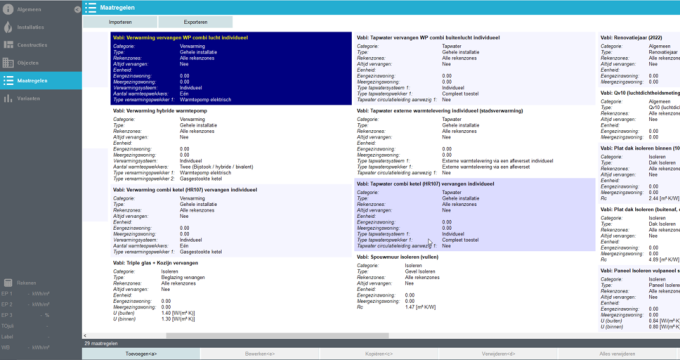
Task: Select the Spouwmuur isoleren (vullen) measure
Action: click(474, 282)
